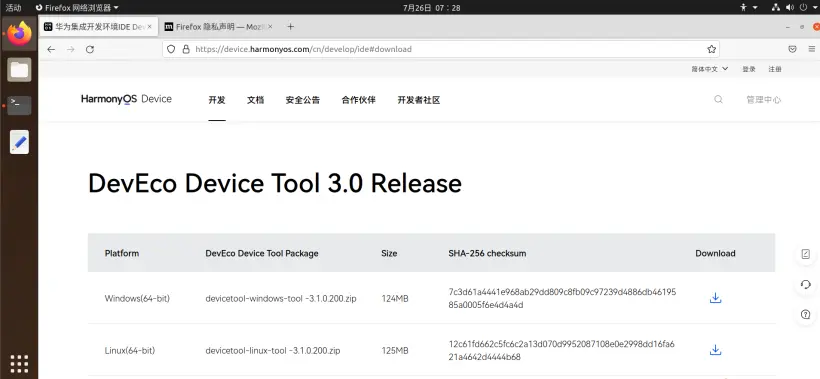Show applications grid in the dock

19,363
